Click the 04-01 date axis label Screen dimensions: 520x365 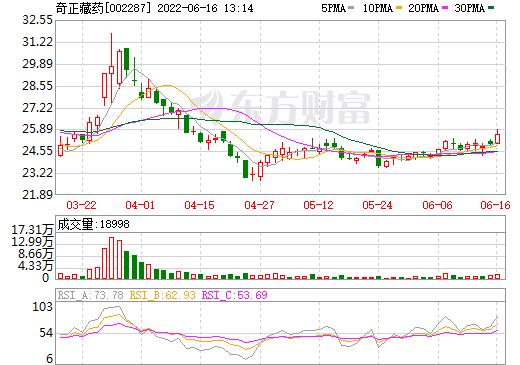140,205
